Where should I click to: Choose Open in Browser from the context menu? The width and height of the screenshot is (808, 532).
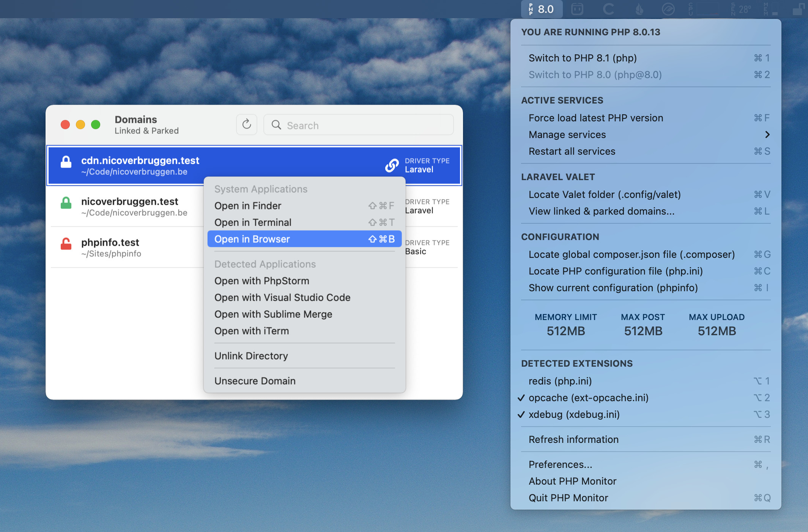point(304,239)
